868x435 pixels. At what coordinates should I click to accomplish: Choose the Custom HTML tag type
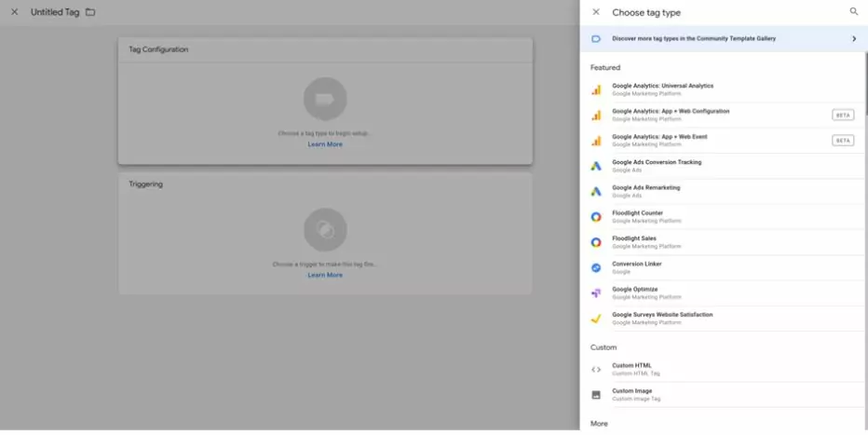click(x=723, y=370)
